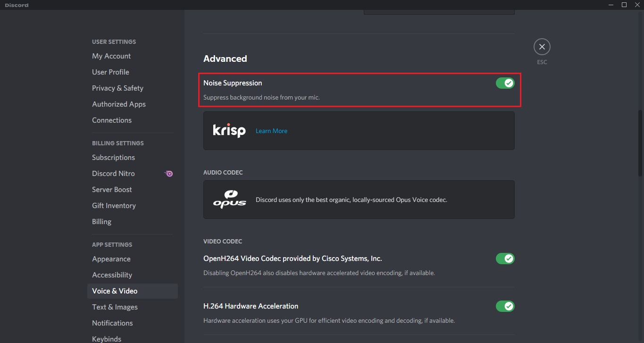Click the Nitro icon beside Discord Nitro
Viewport: 644px width, 343px height.
[169, 174]
